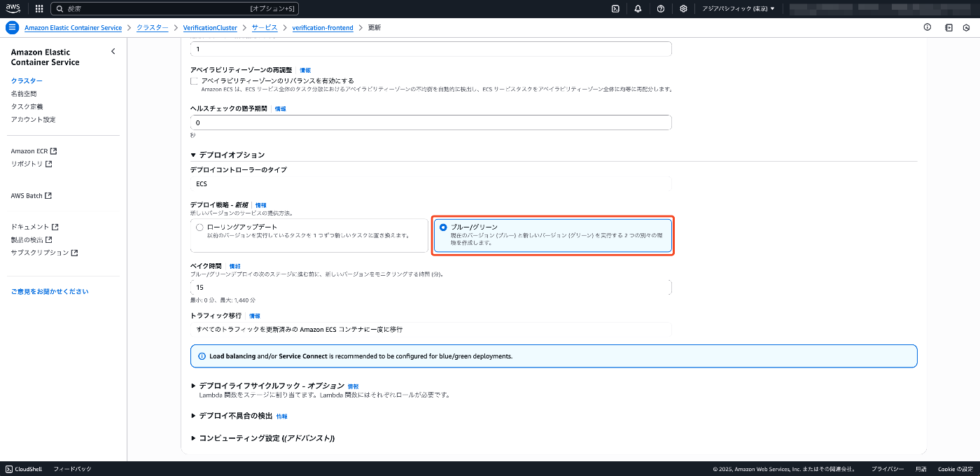The width and height of the screenshot is (980, 476).
Task: Click the CloudShell icon in the footer
Action: pyautogui.click(x=9, y=469)
